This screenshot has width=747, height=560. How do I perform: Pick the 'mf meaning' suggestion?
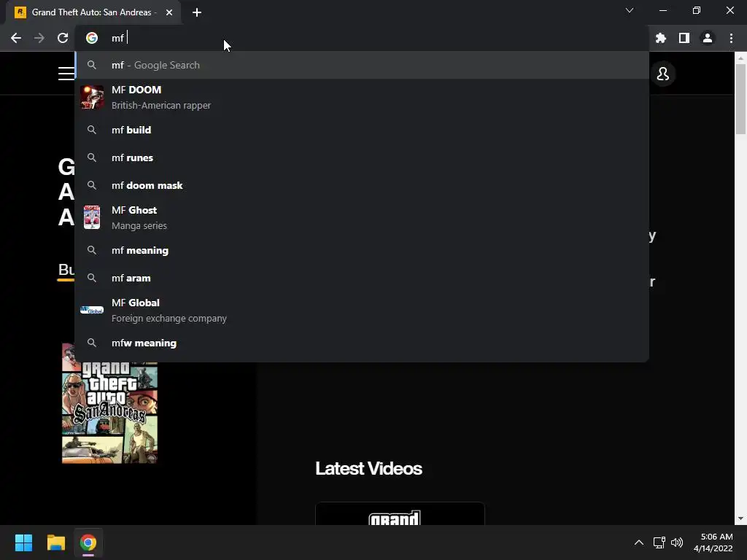tap(362, 251)
